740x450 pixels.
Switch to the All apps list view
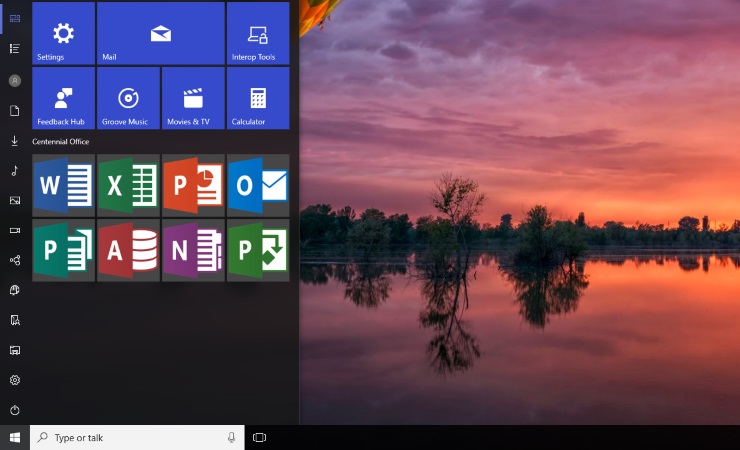click(15, 48)
